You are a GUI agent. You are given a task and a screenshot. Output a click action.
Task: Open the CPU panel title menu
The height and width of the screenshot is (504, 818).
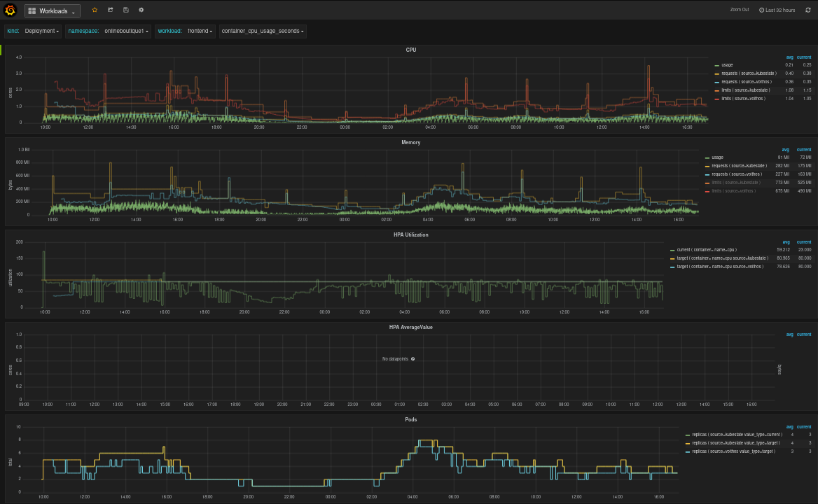pos(410,50)
